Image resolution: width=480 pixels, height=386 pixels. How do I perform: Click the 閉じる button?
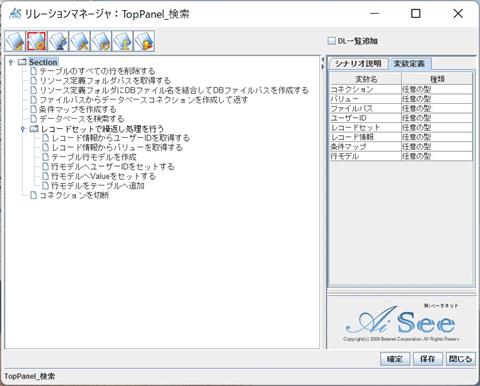coord(460,359)
